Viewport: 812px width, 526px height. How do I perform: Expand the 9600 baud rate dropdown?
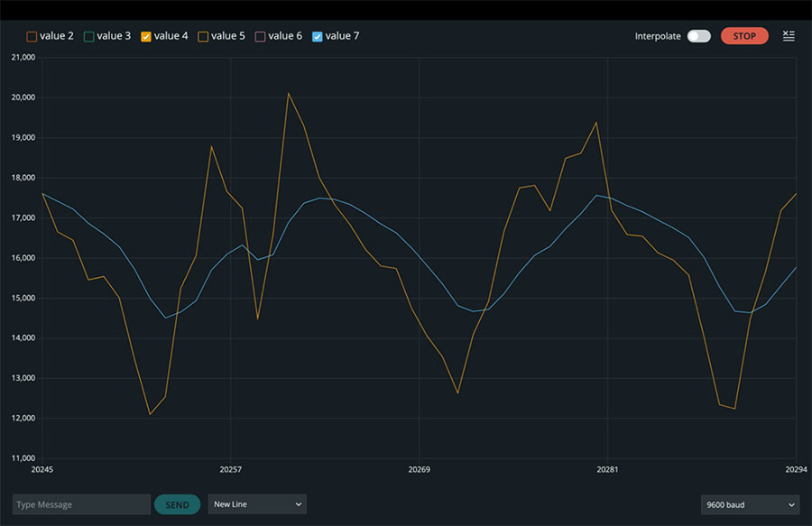coord(750,504)
